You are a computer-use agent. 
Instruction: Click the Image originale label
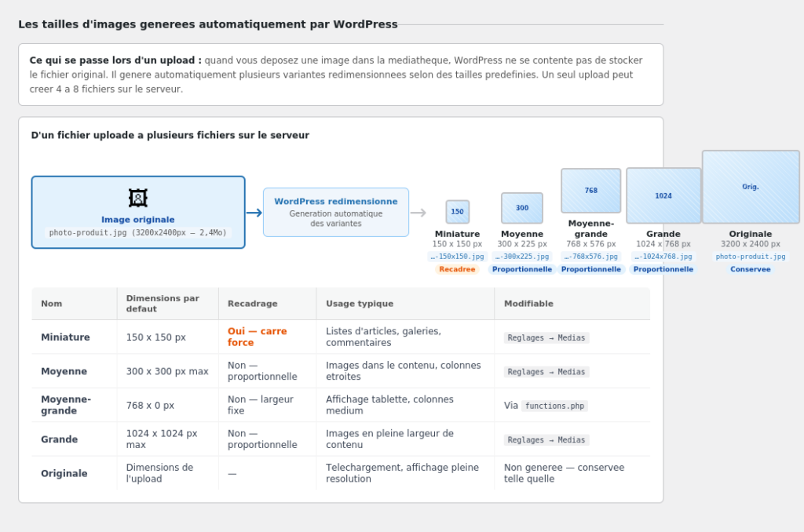coord(138,220)
